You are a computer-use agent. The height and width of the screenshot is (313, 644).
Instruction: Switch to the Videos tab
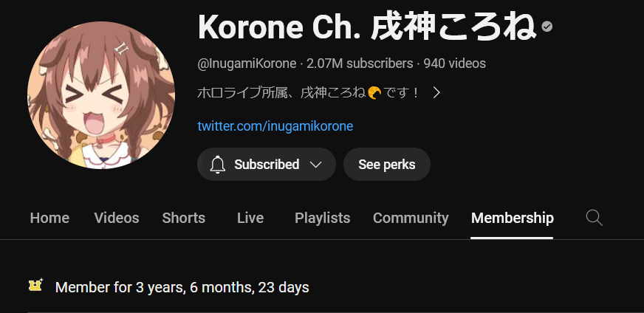tap(117, 218)
